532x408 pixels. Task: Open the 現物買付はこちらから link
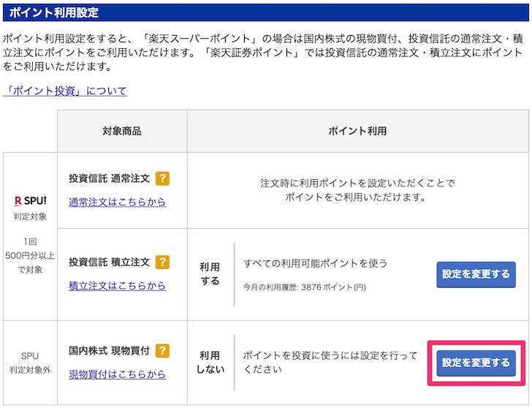click(117, 374)
